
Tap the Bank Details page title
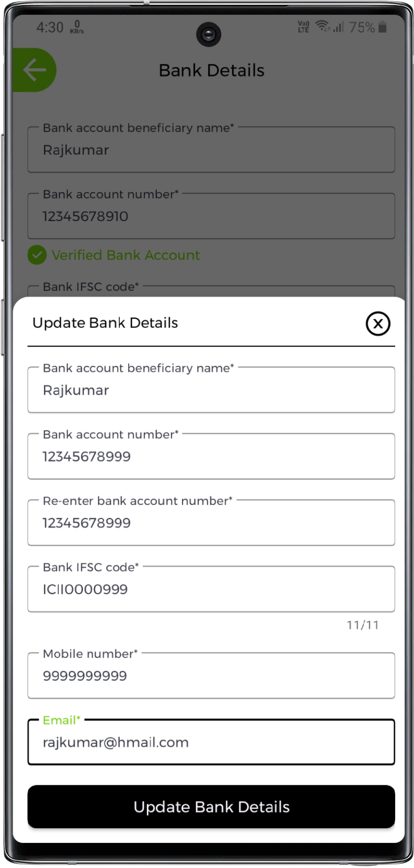tap(211, 70)
